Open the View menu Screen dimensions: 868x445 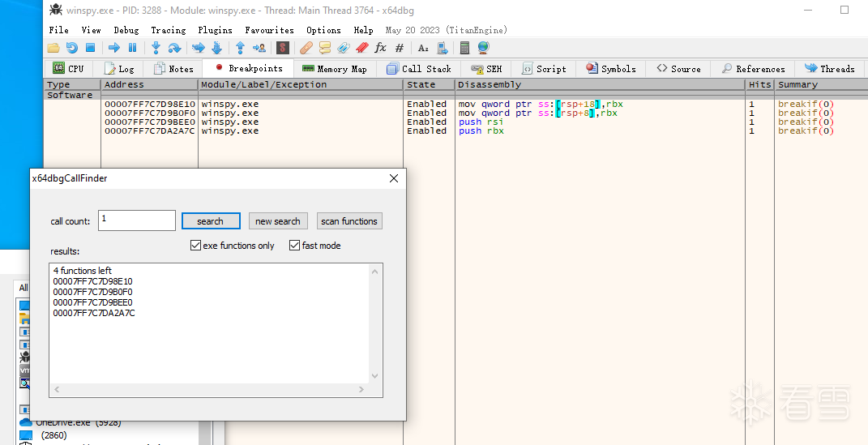pos(92,30)
